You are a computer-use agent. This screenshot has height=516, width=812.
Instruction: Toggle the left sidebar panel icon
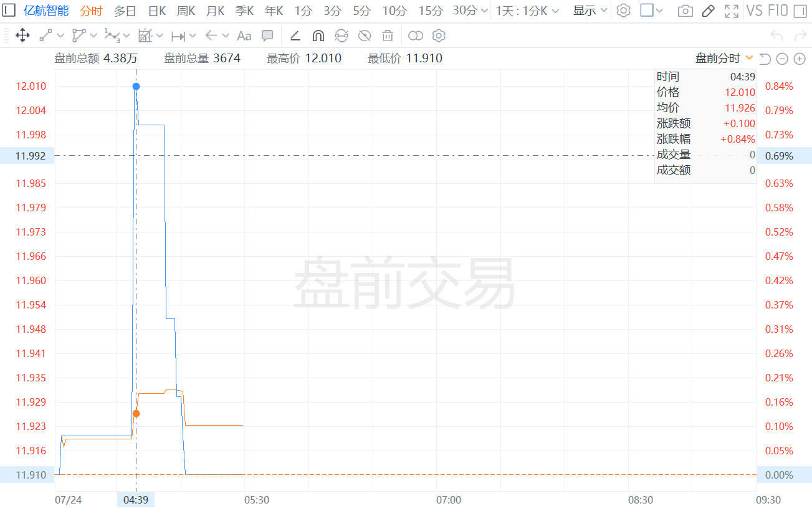click(9, 11)
